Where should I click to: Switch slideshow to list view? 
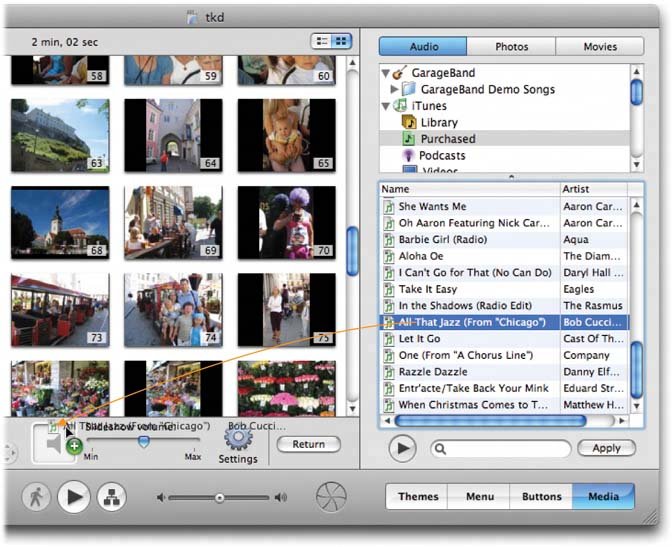(322, 41)
